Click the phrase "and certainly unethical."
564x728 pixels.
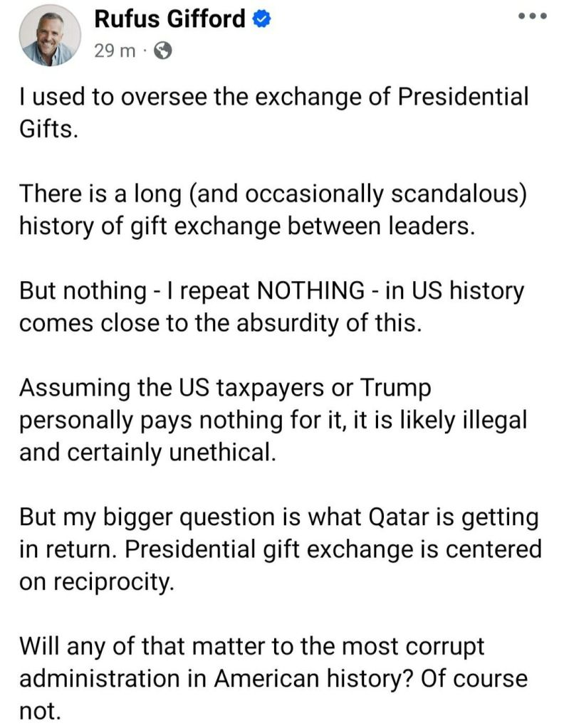[146, 453]
